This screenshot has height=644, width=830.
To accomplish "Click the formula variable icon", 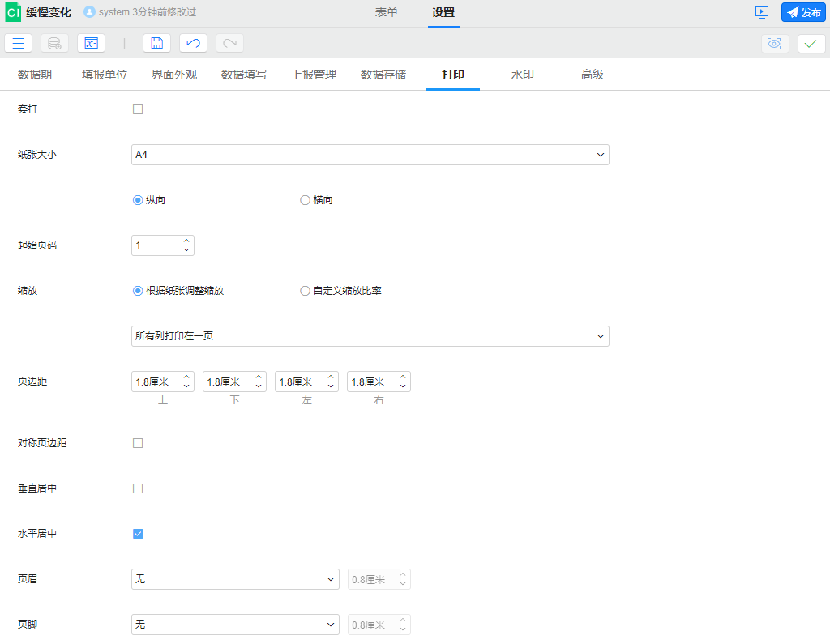I will tap(91, 44).
